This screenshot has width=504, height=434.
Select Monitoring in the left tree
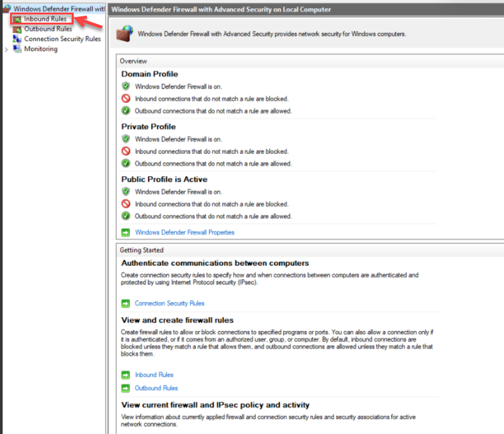pyautogui.click(x=41, y=49)
